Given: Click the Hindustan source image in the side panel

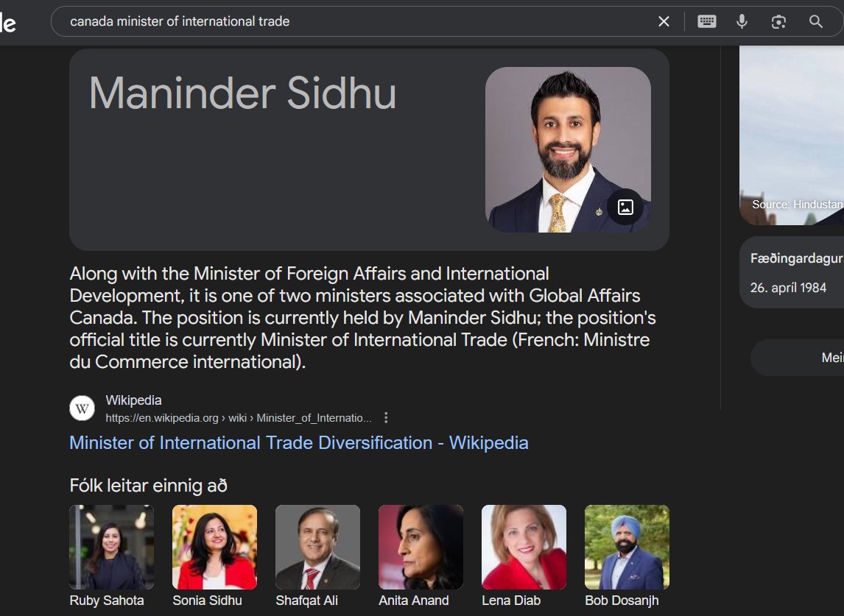Looking at the screenshot, I should (792, 135).
